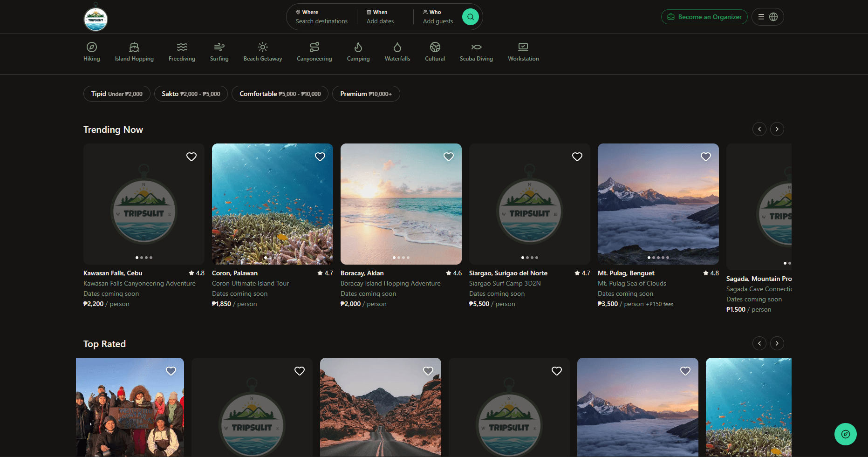Click Become an Organizer button

pos(704,17)
